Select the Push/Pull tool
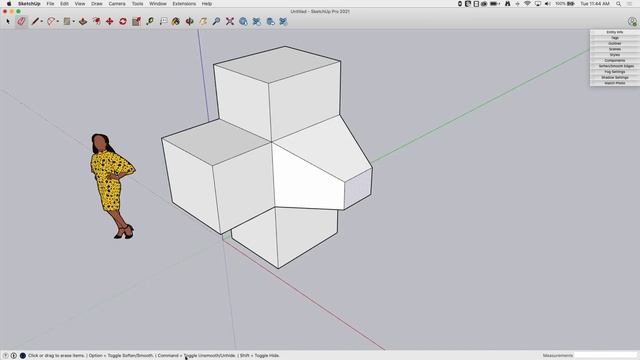The width and height of the screenshot is (640, 360). point(83,21)
